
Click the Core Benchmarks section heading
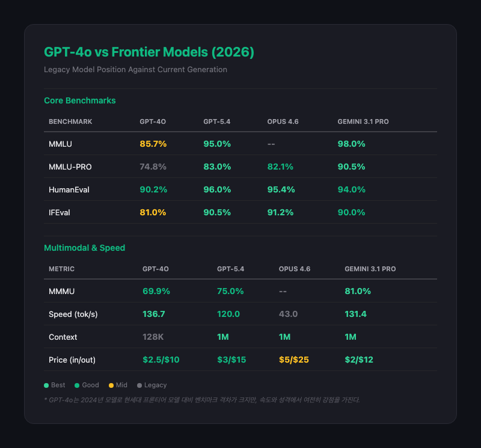click(x=80, y=100)
